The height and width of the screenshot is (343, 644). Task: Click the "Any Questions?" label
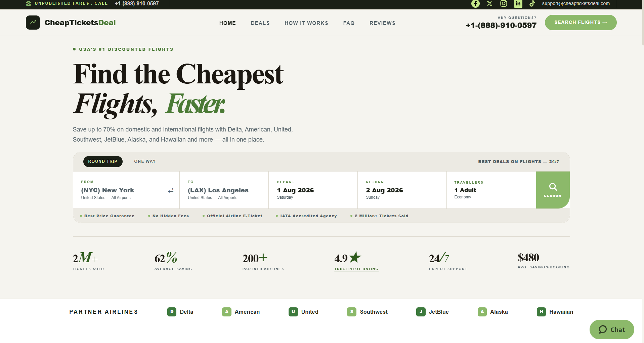[x=517, y=18]
